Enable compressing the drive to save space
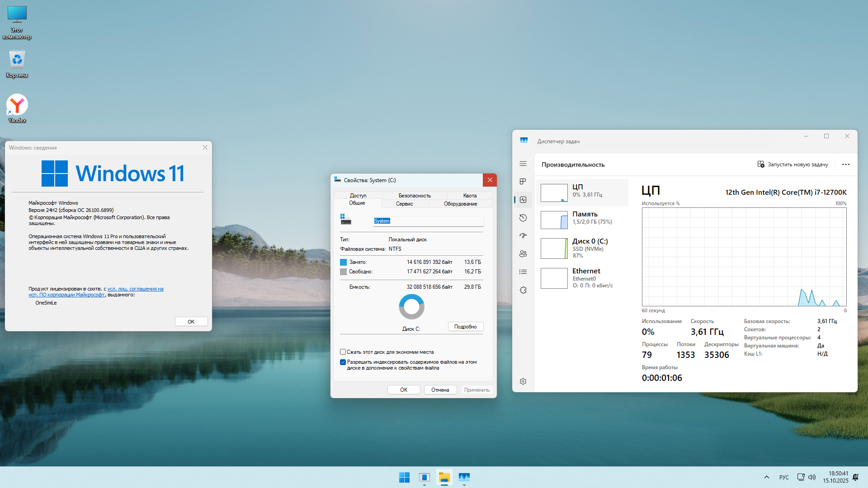The width and height of the screenshot is (868, 488). click(x=343, y=352)
